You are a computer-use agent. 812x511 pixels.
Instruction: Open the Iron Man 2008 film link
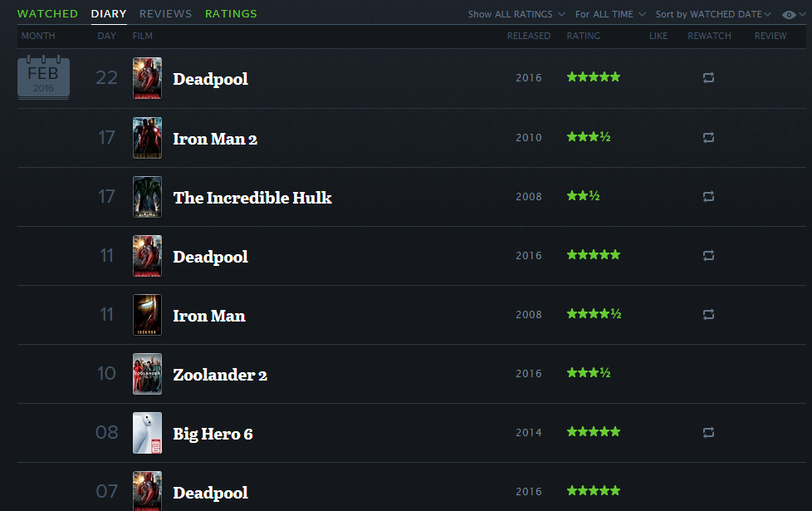click(x=208, y=316)
